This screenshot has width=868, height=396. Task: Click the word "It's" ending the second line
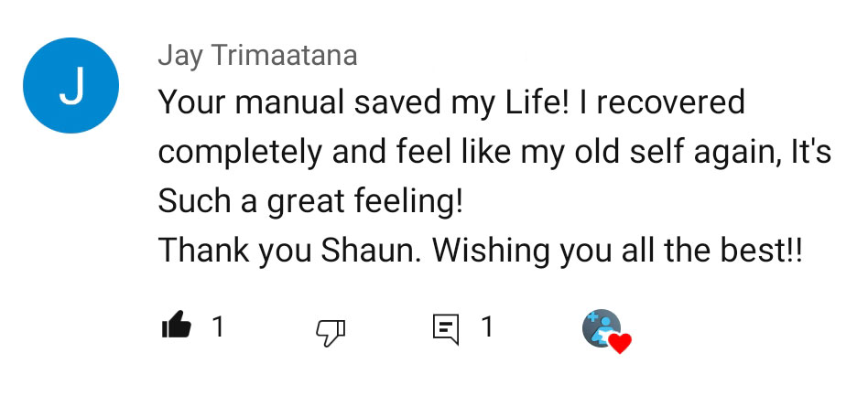[x=811, y=152]
